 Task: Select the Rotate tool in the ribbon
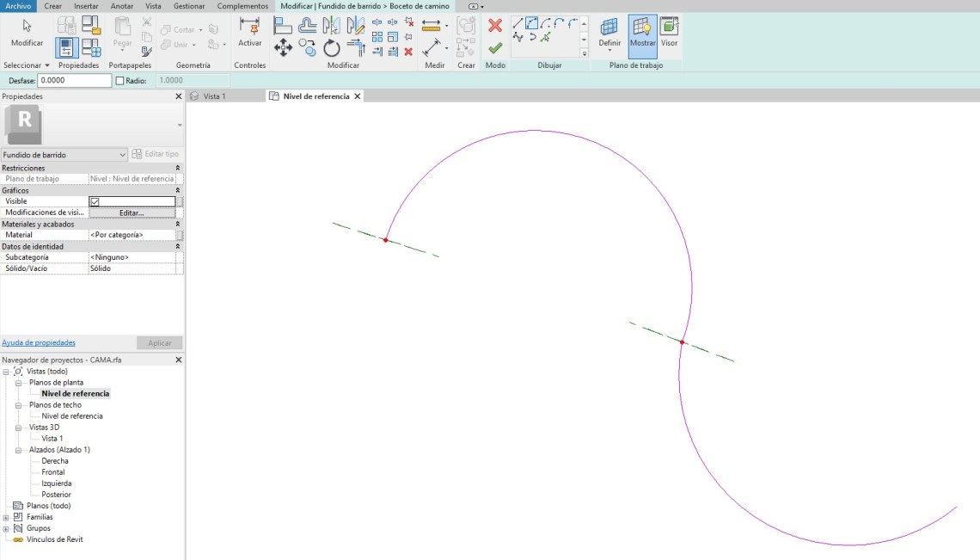tap(332, 47)
